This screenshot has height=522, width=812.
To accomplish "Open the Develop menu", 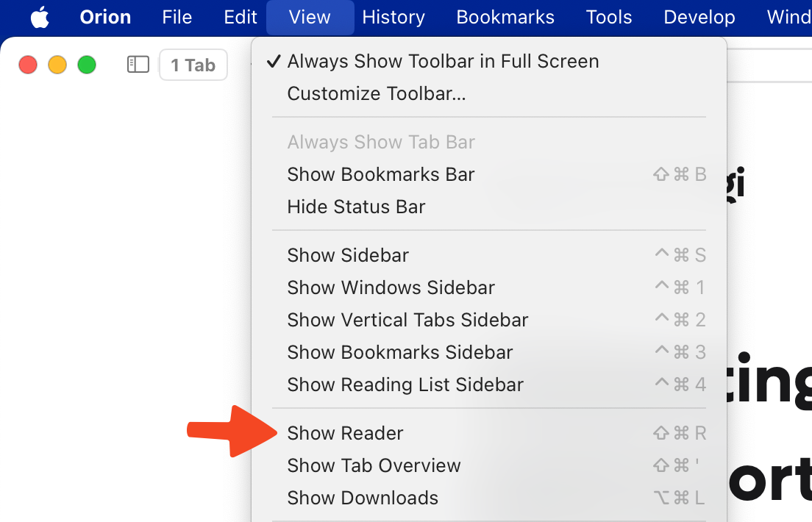I will pyautogui.click(x=699, y=17).
